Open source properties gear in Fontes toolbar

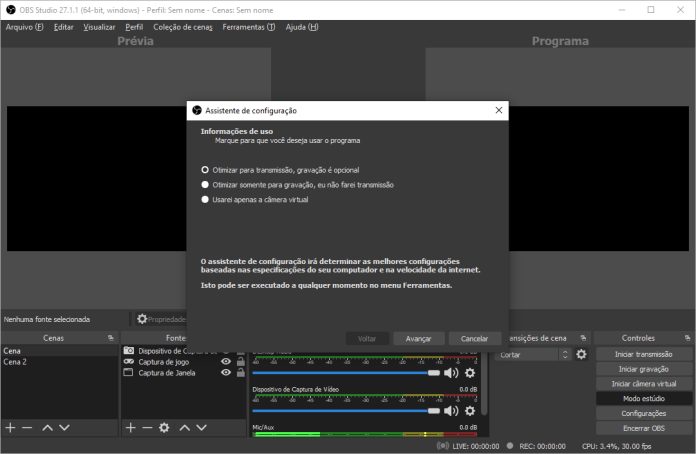point(164,427)
